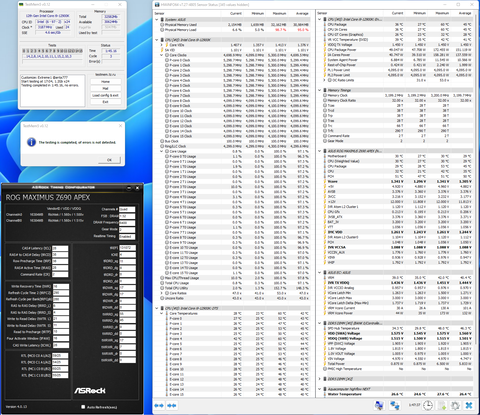Screen dimensions: 480x415
Task: Open HWiNFO remote monitor computer icon
Action: [379, 405]
